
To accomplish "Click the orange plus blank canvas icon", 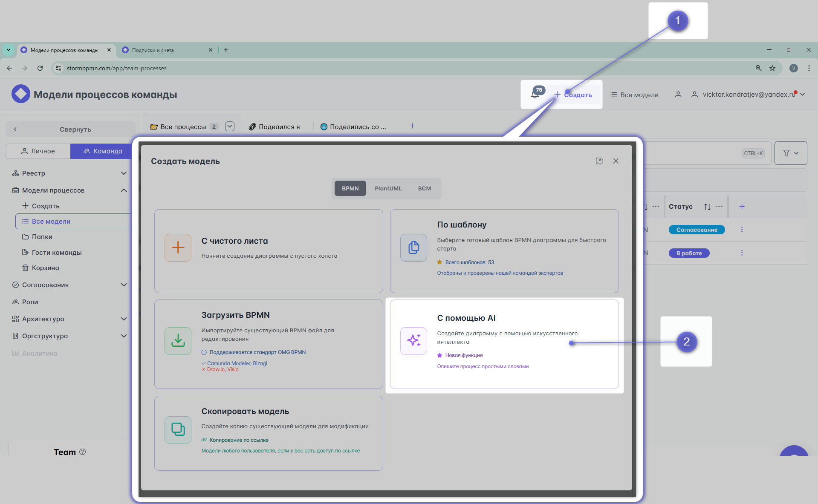I will (178, 248).
